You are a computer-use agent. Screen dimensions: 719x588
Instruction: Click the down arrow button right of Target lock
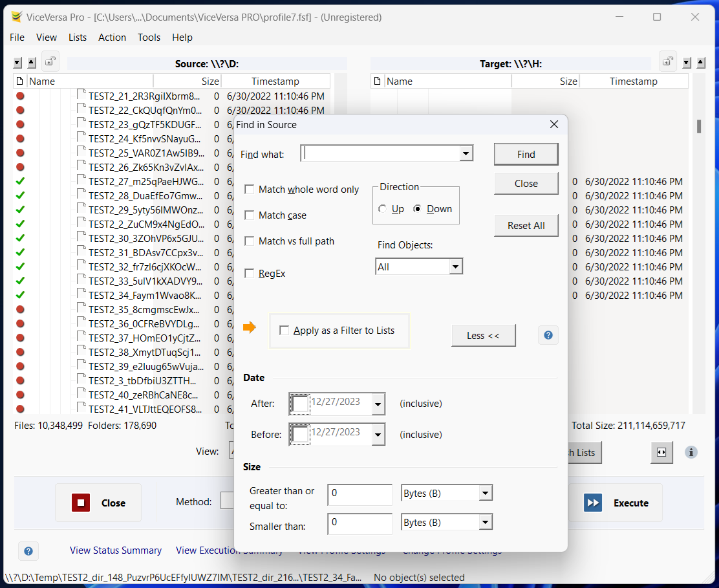pyautogui.click(x=687, y=62)
